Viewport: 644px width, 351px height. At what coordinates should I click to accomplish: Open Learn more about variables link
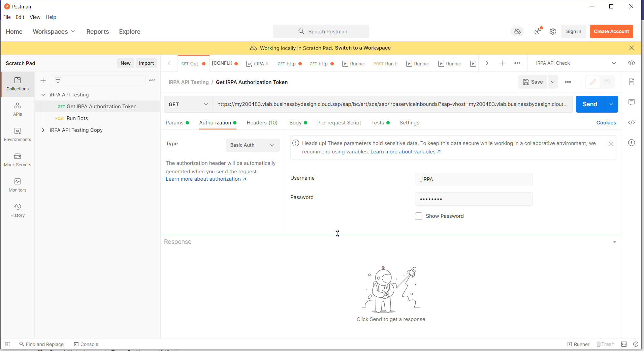click(x=406, y=152)
